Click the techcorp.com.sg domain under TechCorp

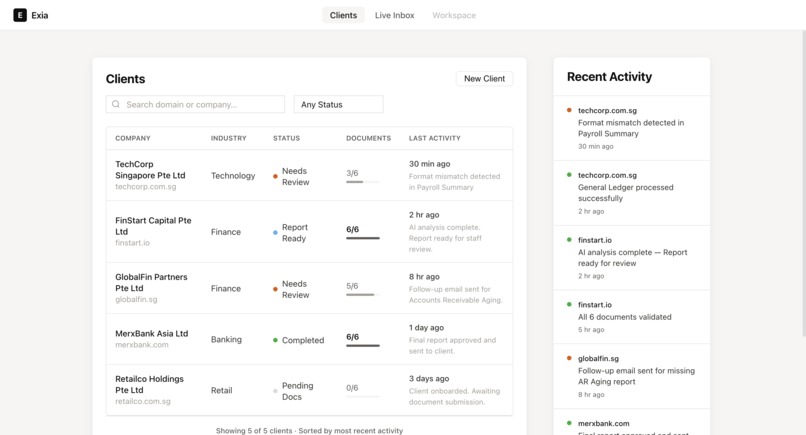click(145, 187)
